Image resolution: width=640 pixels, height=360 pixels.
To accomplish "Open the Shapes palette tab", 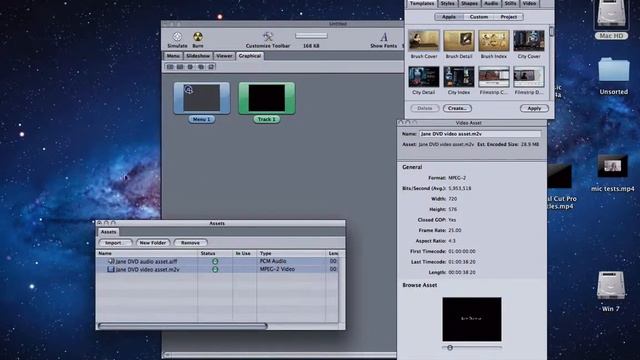I will (x=469, y=3).
